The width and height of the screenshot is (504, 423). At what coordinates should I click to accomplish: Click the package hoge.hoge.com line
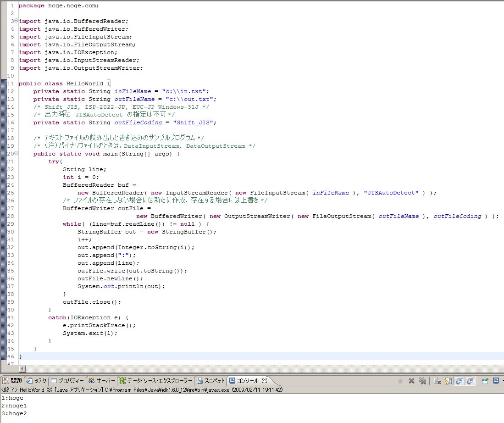[59, 6]
